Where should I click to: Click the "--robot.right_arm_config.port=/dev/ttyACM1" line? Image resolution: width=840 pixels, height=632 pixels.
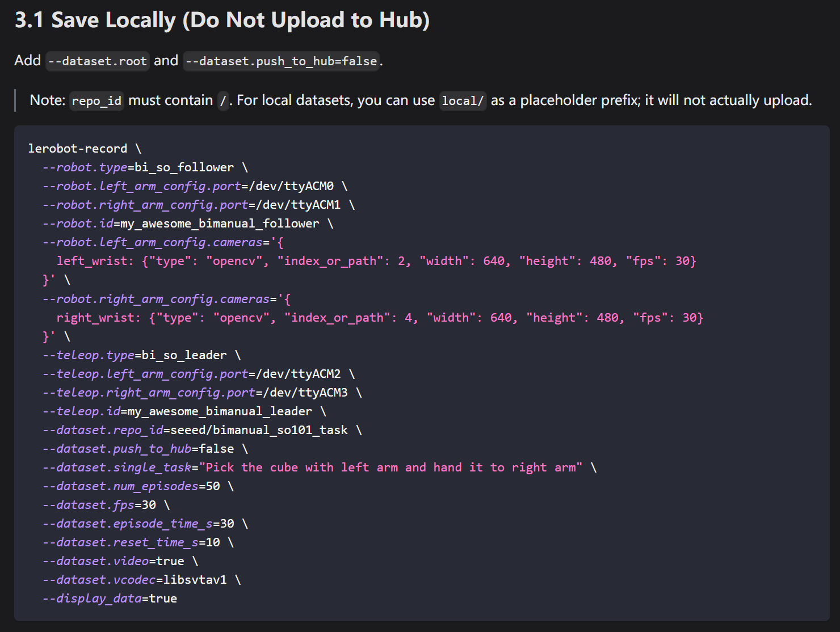coord(199,205)
